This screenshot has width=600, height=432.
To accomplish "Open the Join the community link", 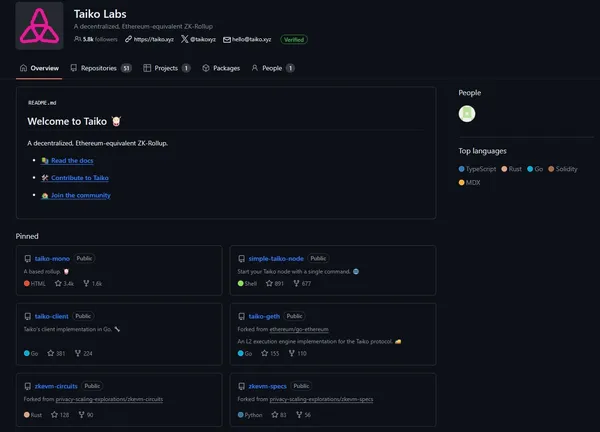I will point(76,195).
